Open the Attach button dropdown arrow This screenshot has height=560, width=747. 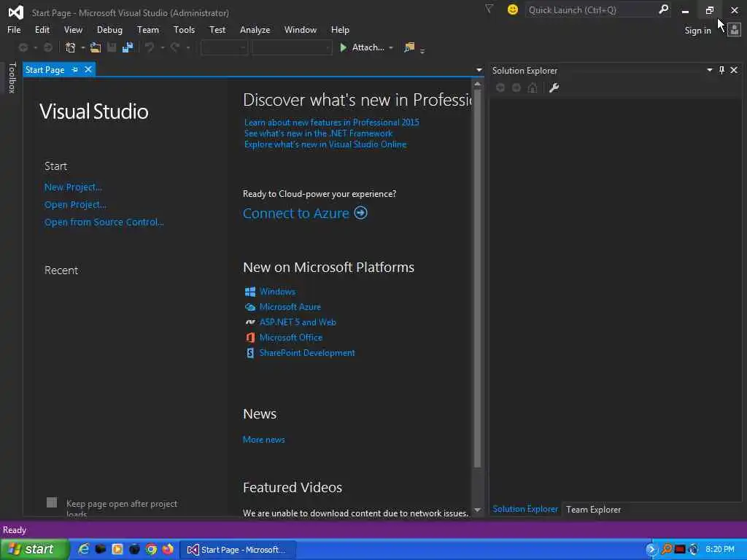point(391,47)
